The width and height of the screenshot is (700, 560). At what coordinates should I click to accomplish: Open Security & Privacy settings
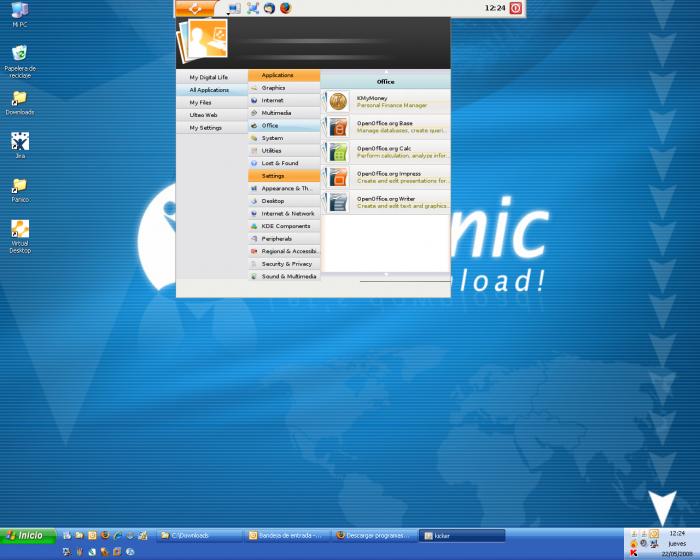point(284,264)
